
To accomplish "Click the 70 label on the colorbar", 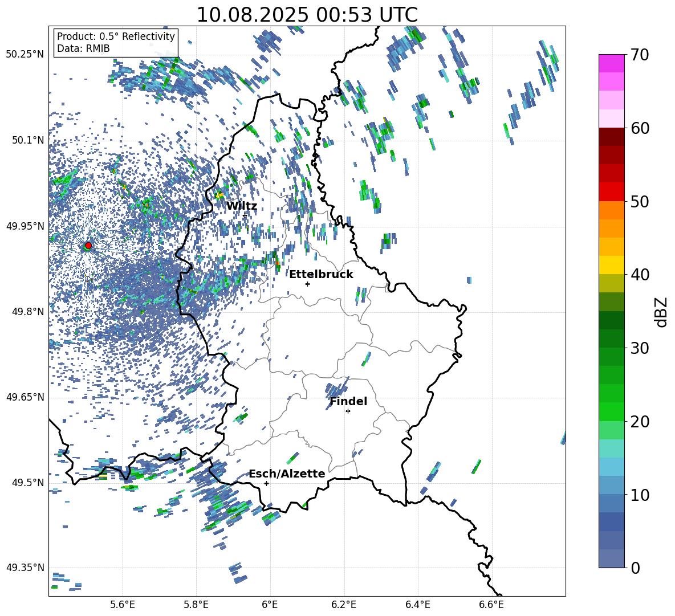I will tap(640, 55).
